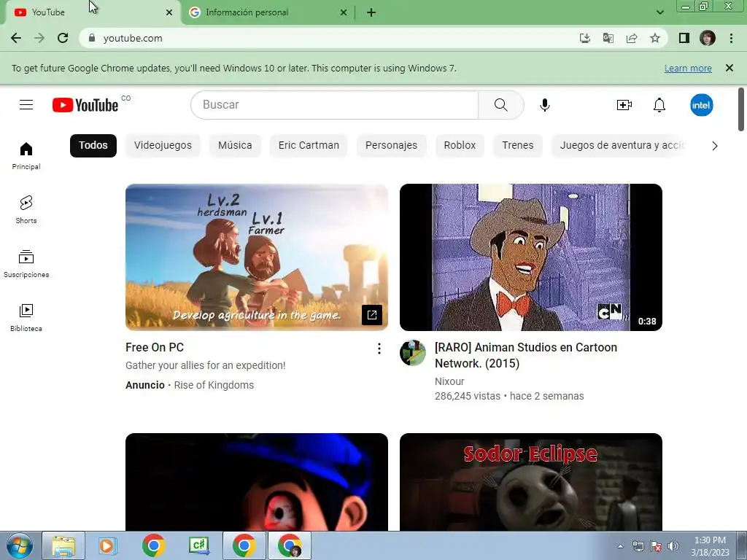747x560 pixels.
Task: Open the Animan Studios video thumbnail
Action: (531, 257)
